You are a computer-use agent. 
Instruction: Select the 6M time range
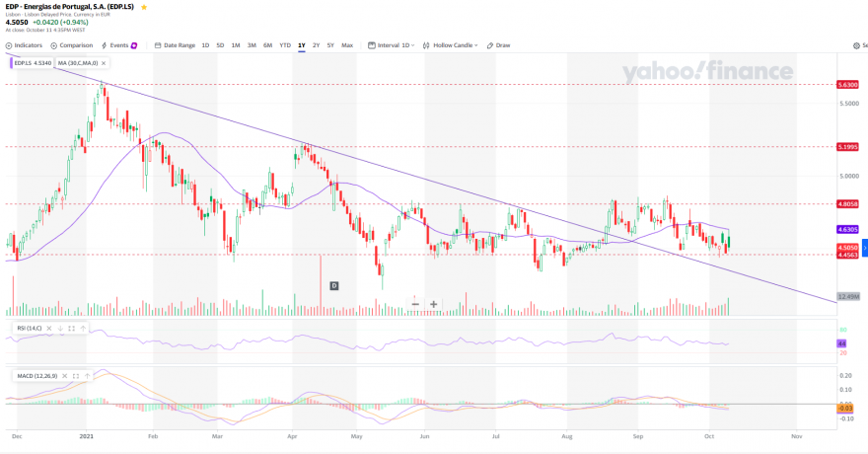pyautogui.click(x=267, y=45)
